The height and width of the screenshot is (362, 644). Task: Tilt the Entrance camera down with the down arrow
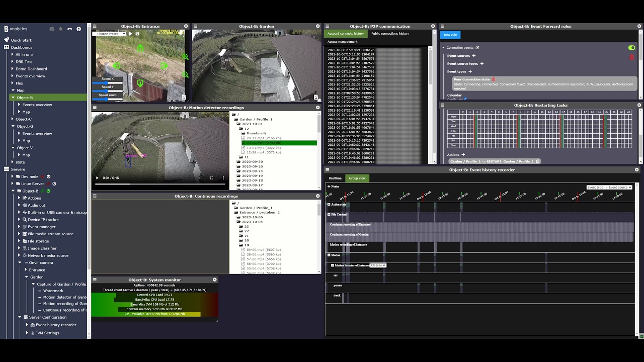(x=140, y=83)
